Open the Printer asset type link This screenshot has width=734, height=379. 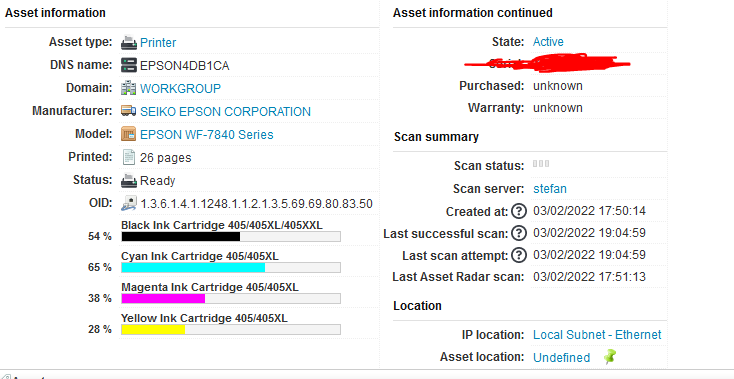[x=158, y=43]
